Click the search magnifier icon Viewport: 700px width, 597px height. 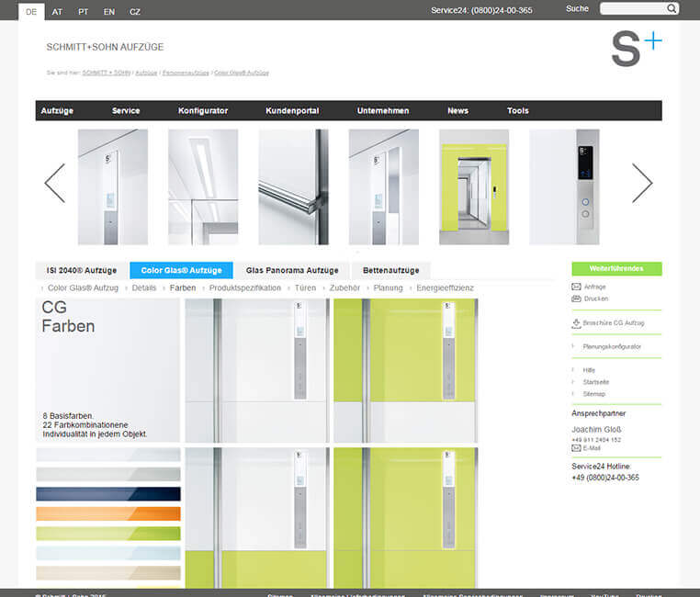coord(672,8)
